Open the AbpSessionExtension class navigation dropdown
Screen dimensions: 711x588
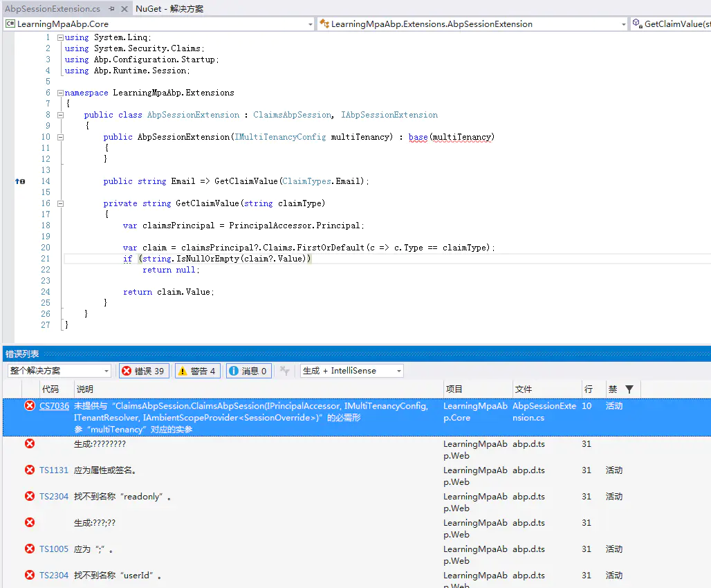pyautogui.click(x=623, y=24)
